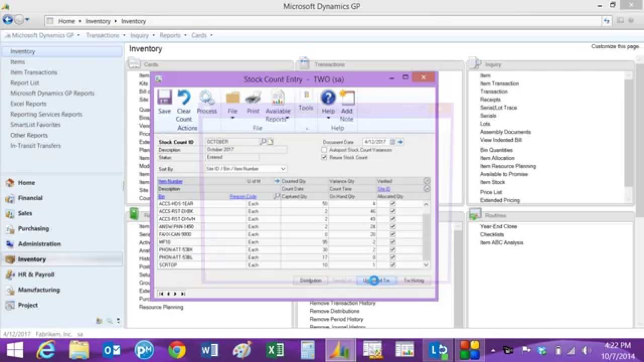
Task: Toggle Verified checkbox for ANSW-PAN-1450
Action: 392,227
